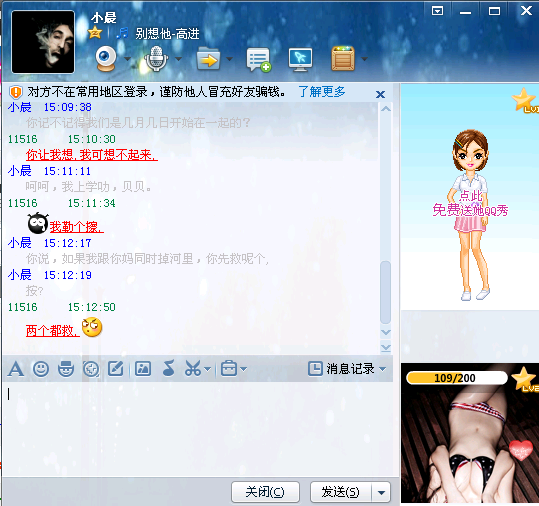Viewport: 539px width, 506px height.
Task: Jump to latest messages double-arrow
Action: coord(386,348)
